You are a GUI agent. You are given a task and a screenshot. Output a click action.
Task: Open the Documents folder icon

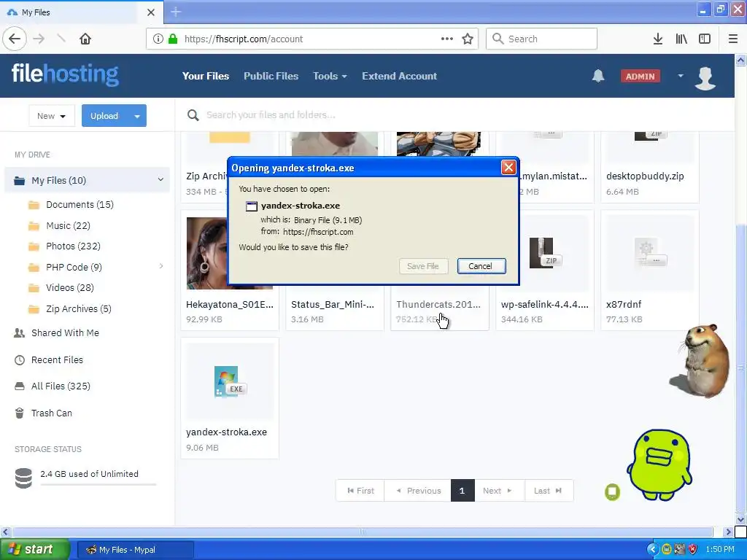(34, 205)
